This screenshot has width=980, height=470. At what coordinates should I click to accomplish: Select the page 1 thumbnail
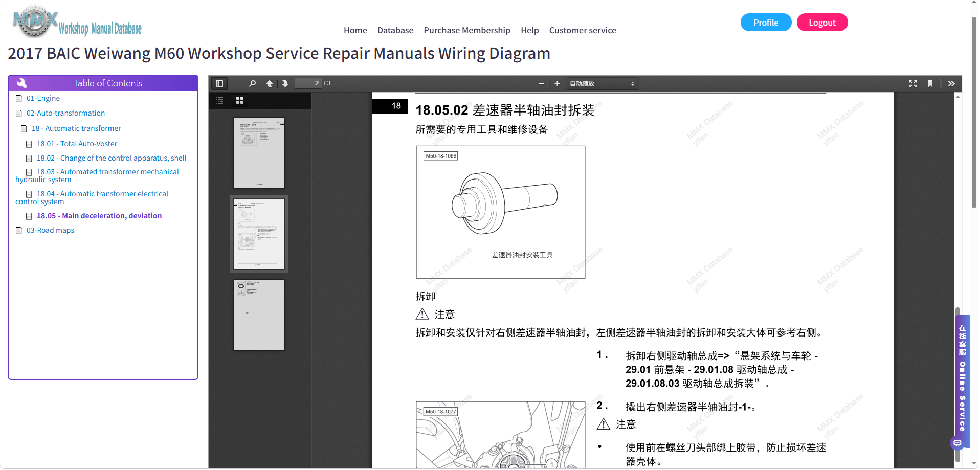click(259, 153)
